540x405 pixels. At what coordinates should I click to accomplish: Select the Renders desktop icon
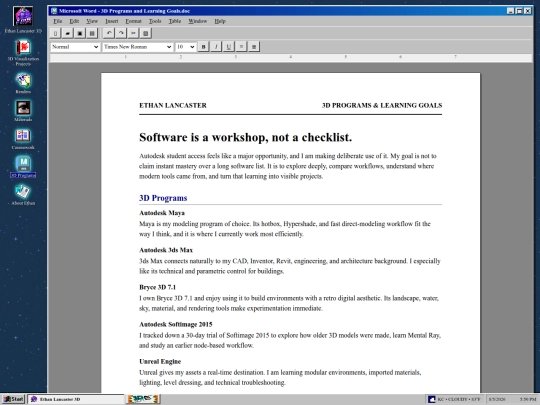coord(23,83)
